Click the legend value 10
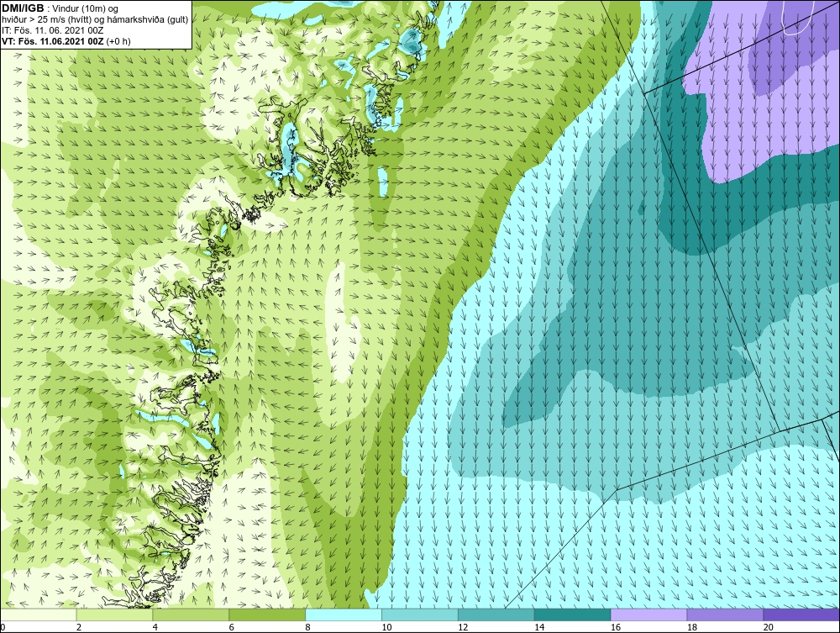The height and width of the screenshot is (633, 840). coord(386,627)
